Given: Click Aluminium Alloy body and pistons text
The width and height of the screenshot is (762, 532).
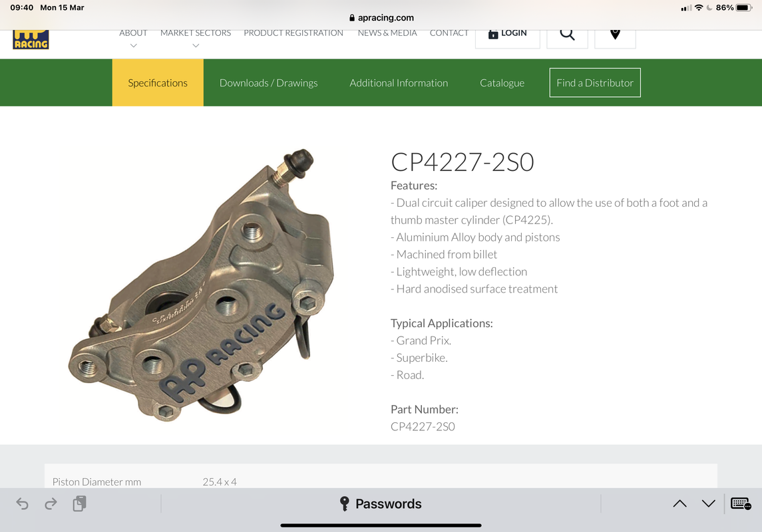Looking at the screenshot, I should coord(475,237).
